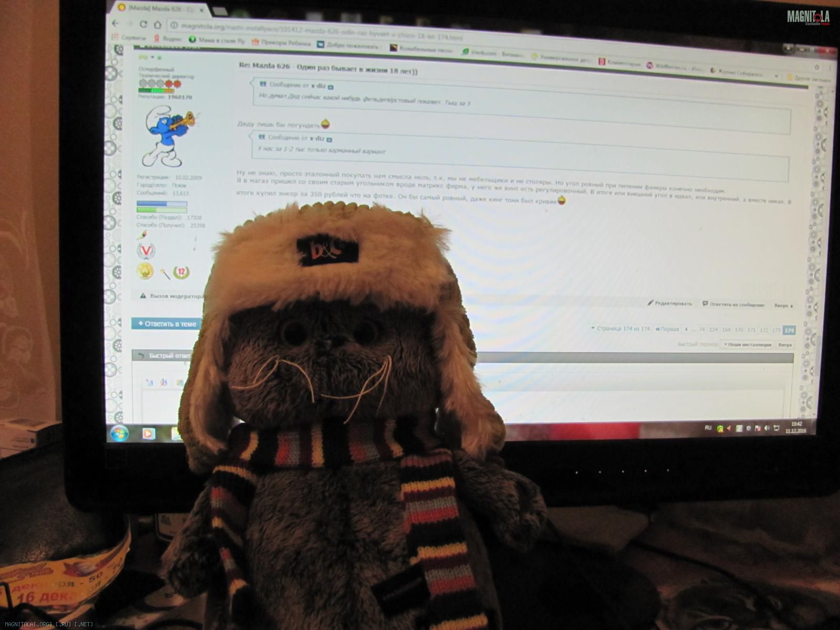Open the Сервисы bookmark
840x630 pixels.
[129, 38]
